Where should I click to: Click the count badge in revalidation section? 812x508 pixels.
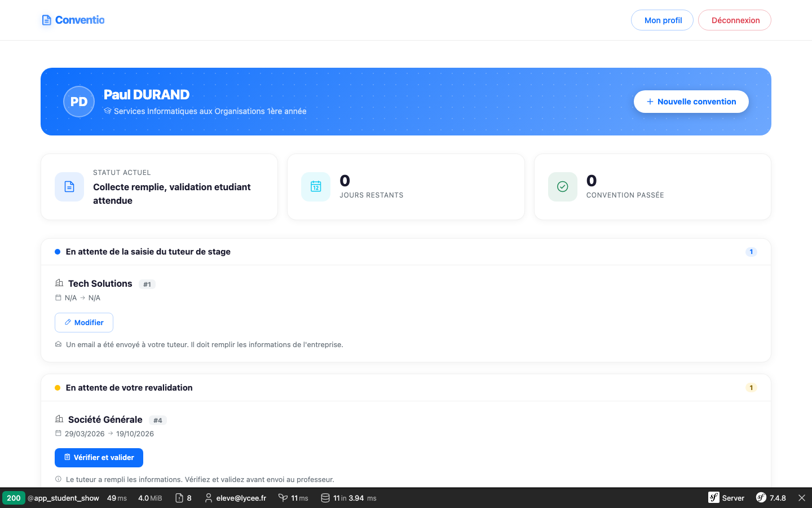[x=751, y=388]
